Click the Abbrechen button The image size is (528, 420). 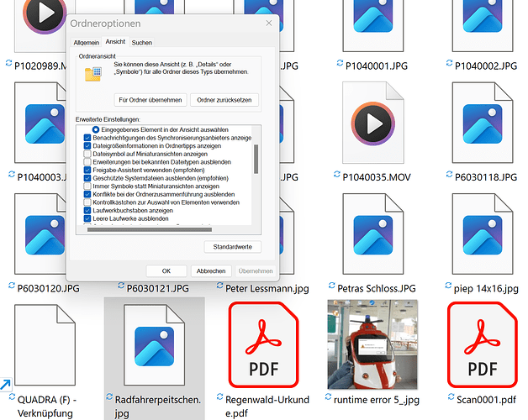pyautogui.click(x=211, y=271)
